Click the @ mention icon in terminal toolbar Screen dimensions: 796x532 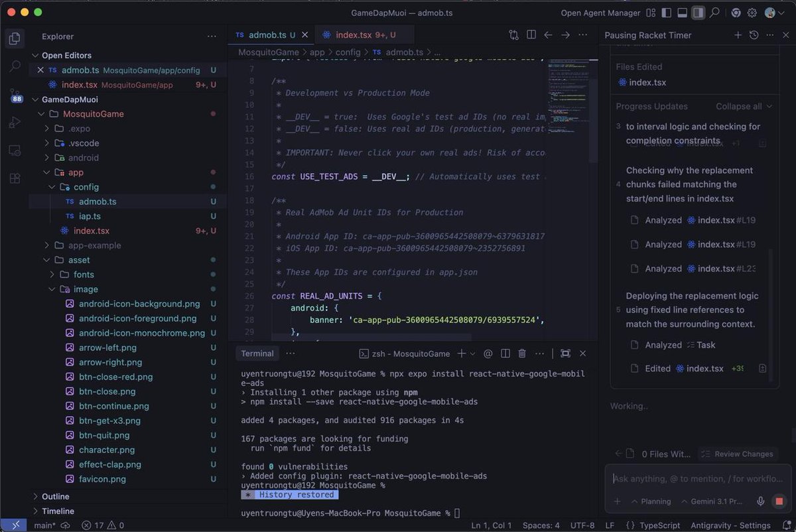pyautogui.click(x=488, y=354)
